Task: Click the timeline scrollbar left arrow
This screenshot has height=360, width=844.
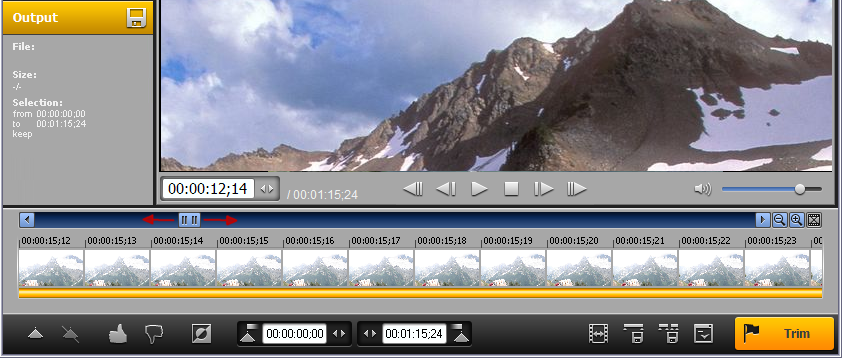Action: pos(27,220)
